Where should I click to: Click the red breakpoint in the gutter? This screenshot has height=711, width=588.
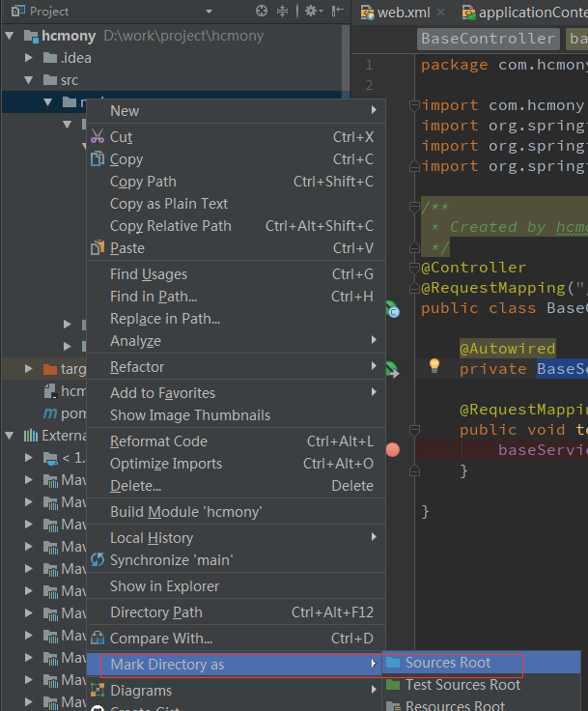393,450
